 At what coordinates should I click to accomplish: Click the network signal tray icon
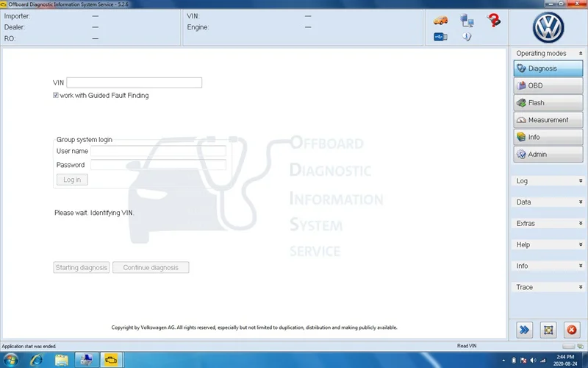pyautogui.click(x=542, y=361)
